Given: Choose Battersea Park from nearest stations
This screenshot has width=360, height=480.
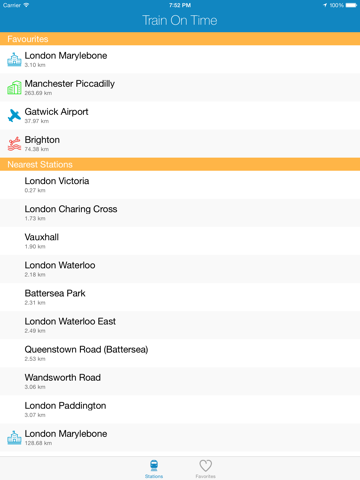Looking at the screenshot, I should coord(180,297).
